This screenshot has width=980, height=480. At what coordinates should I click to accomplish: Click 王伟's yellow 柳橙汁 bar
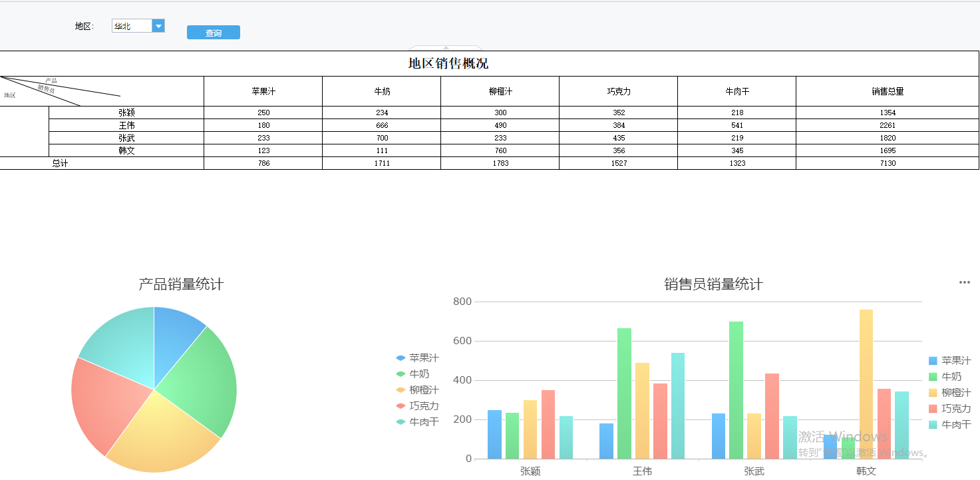[x=642, y=411]
